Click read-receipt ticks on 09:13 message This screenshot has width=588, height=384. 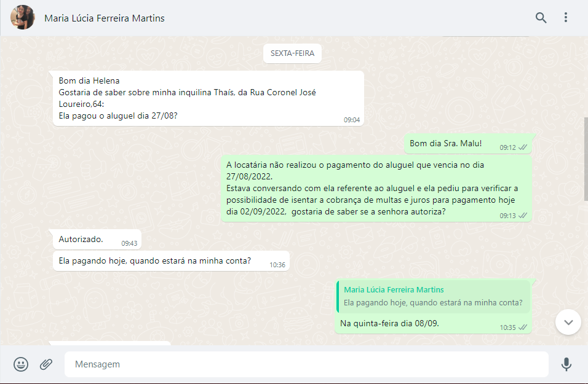[523, 216]
